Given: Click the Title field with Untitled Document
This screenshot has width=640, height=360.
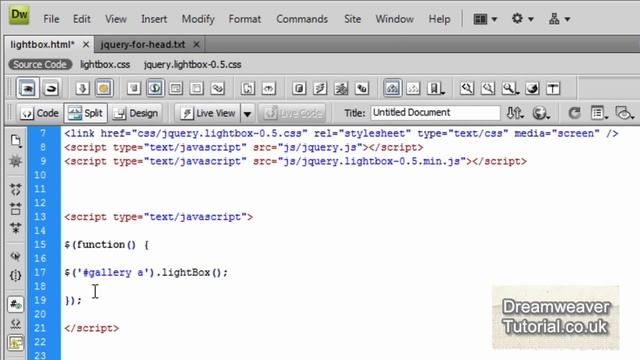Looking at the screenshot, I should 435,113.
